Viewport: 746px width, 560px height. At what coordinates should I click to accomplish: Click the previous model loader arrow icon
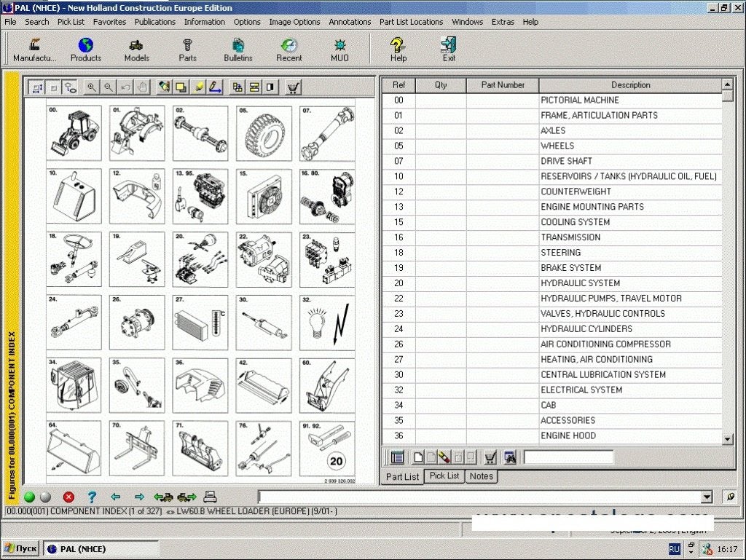point(164,497)
